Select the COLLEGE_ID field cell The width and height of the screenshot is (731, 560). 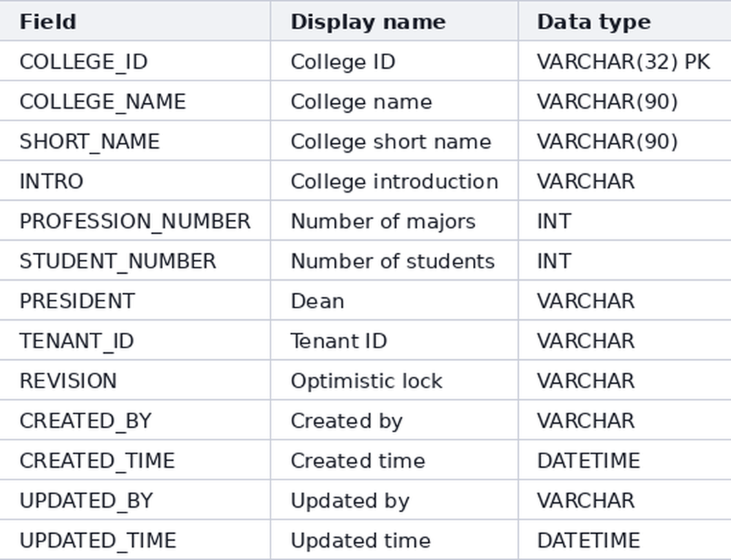click(135, 61)
